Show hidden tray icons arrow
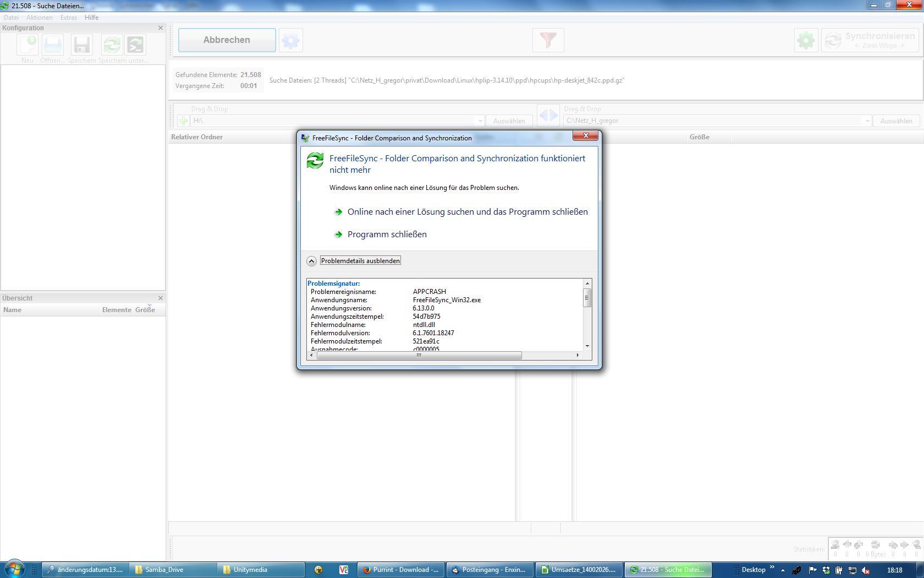The image size is (924, 578). [x=783, y=570]
